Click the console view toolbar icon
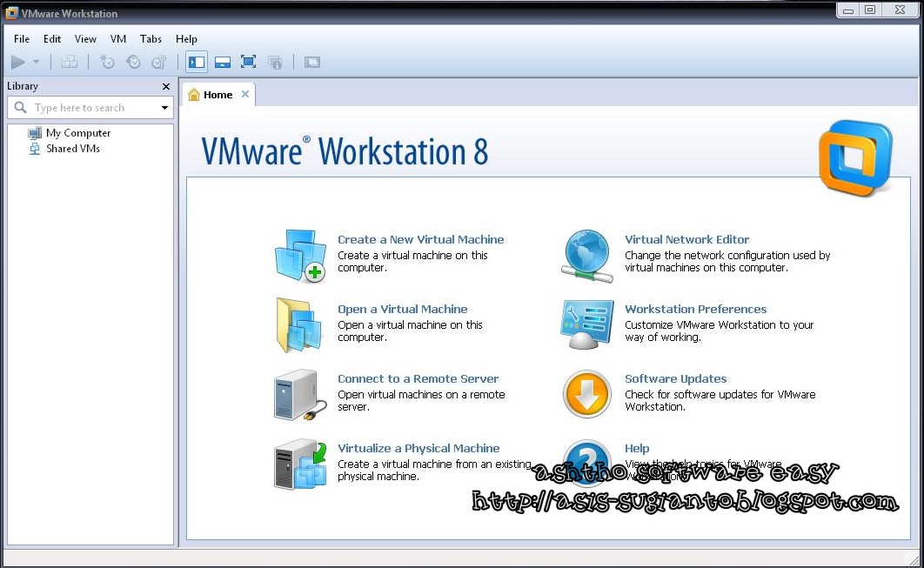 pos(311,61)
